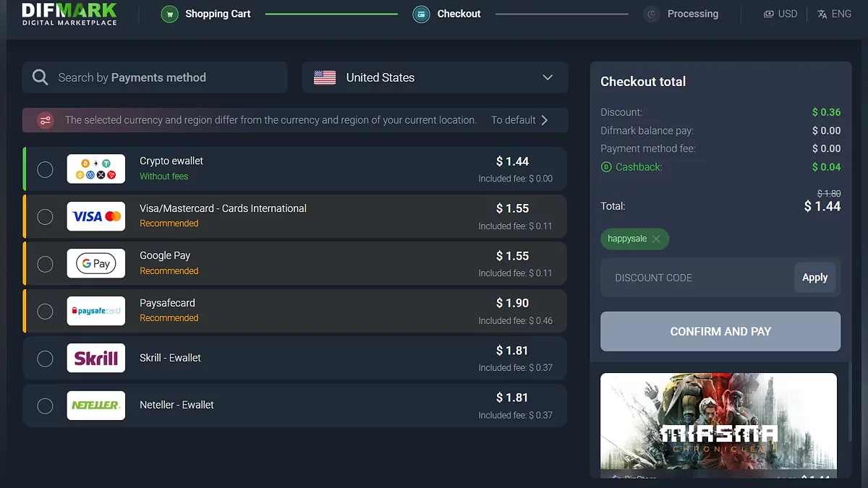Click the Cashback info icon
The height and width of the screenshot is (488, 868).
point(606,167)
